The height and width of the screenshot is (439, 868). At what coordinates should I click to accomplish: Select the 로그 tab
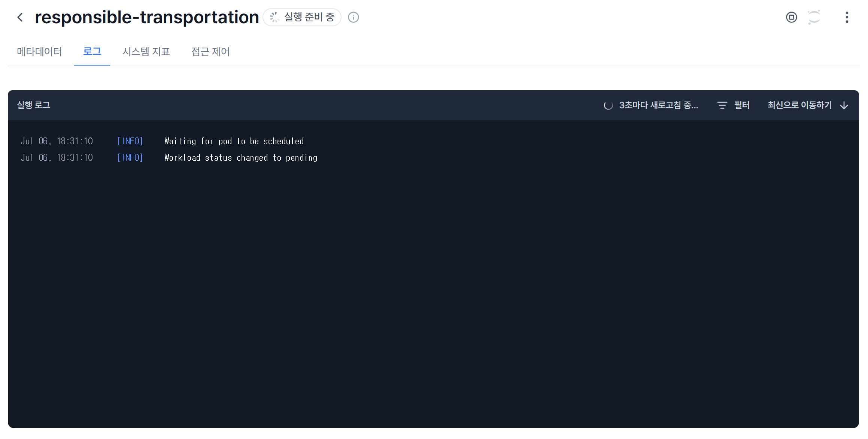coord(92,52)
